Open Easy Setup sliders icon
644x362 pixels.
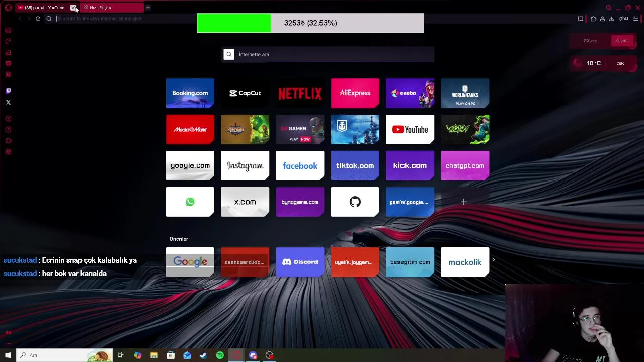[635, 19]
